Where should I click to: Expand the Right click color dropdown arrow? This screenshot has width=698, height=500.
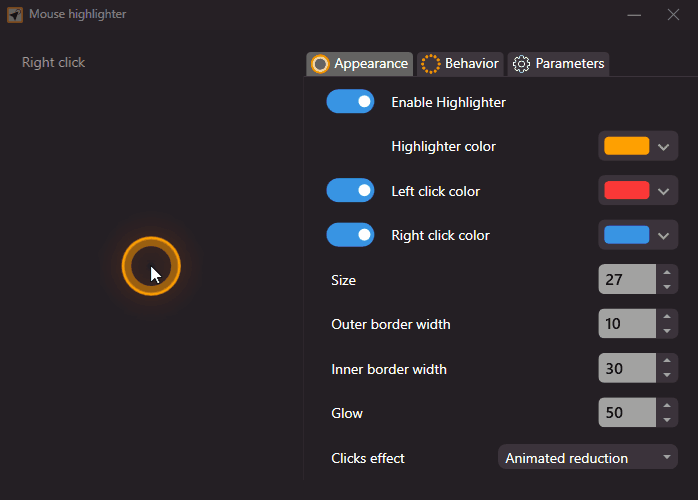pos(664,236)
